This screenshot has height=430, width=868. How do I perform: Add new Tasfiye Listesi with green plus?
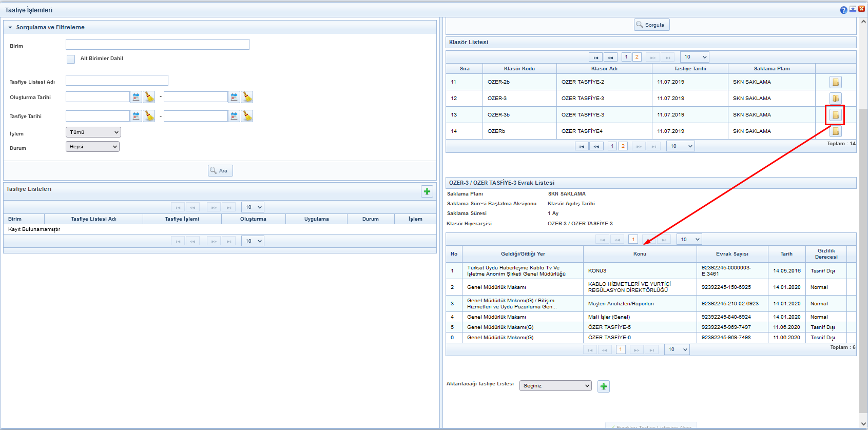click(x=427, y=191)
